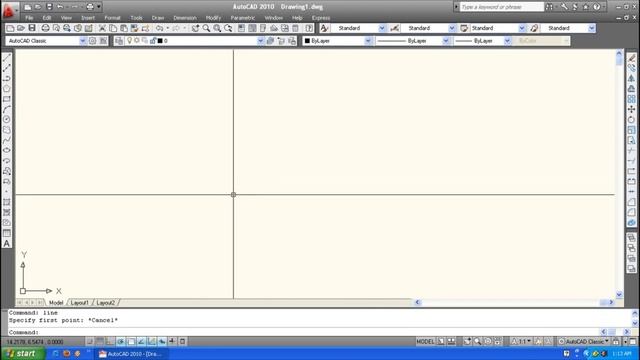
Task: Open AutoCAD Classic workspace dropdown
Action: [82, 41]
